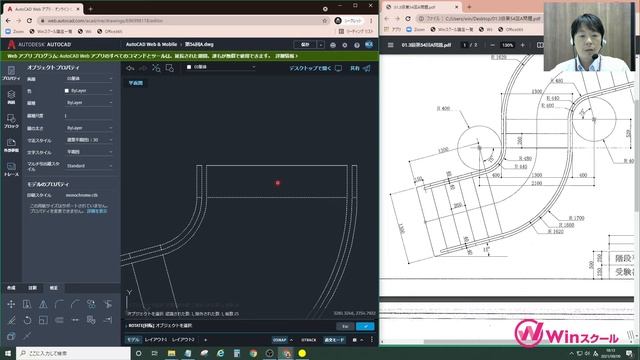Click the layer color swatch in the canvas toolbar
Screen dimensions: 640x360
pos(189,67)
